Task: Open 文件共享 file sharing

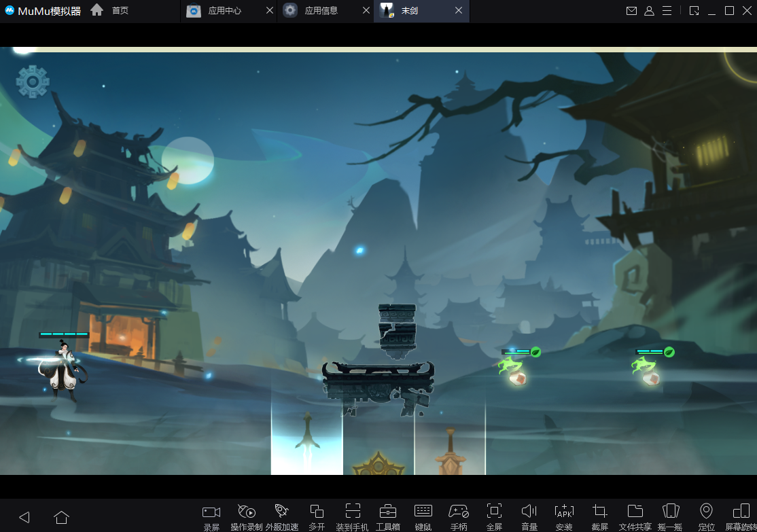Action: click(x=635, y=517)
